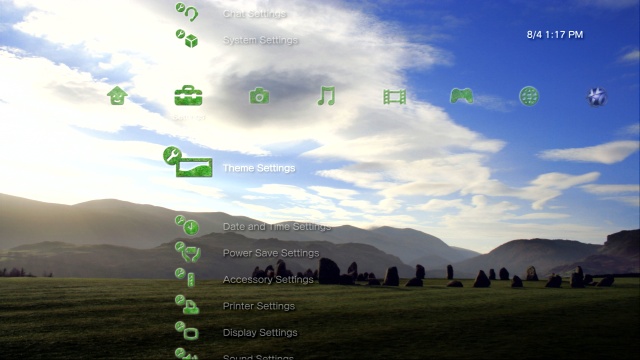Select Display Settings entry
Screen dimensions: 640x360
(260, 333)
